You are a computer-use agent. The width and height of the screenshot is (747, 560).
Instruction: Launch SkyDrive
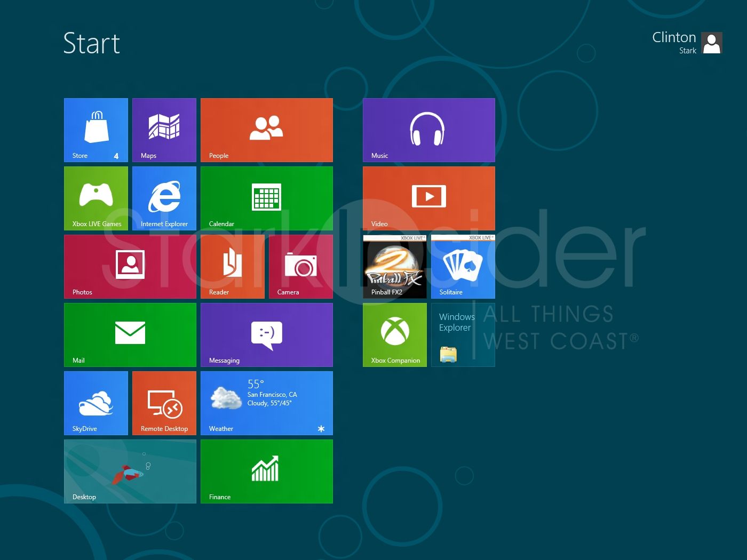96,403
